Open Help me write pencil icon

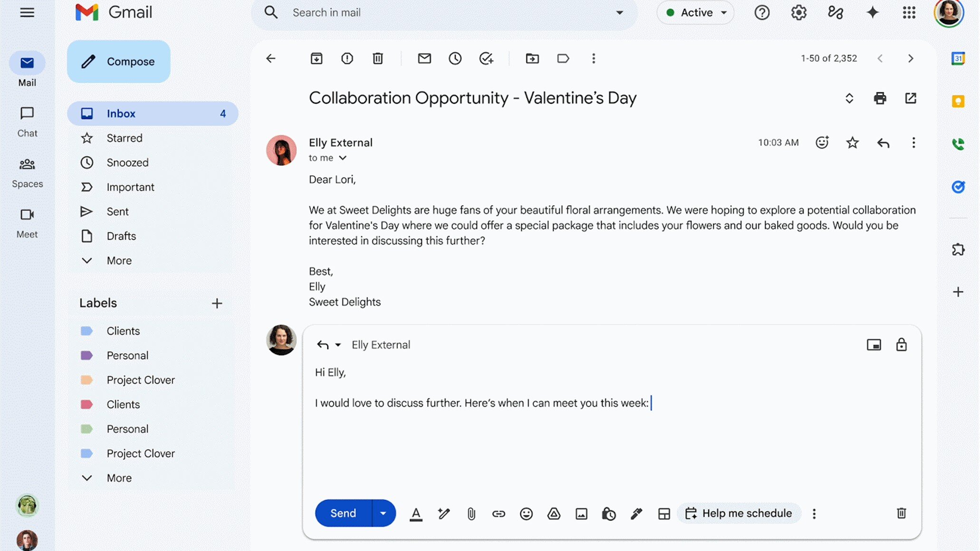click(443, 513)
